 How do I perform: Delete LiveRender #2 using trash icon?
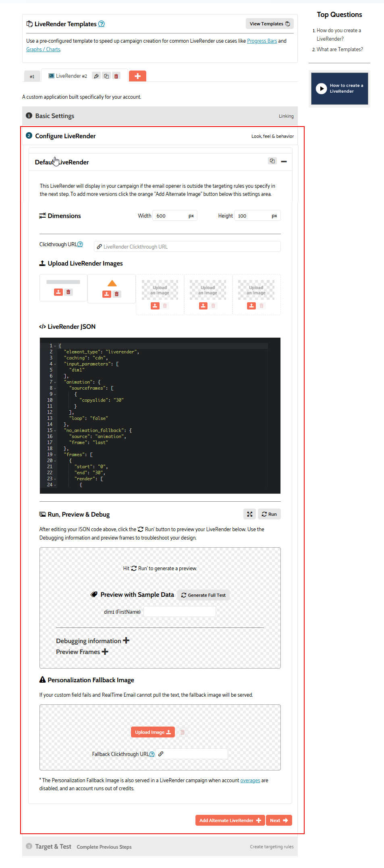(116, 76)
